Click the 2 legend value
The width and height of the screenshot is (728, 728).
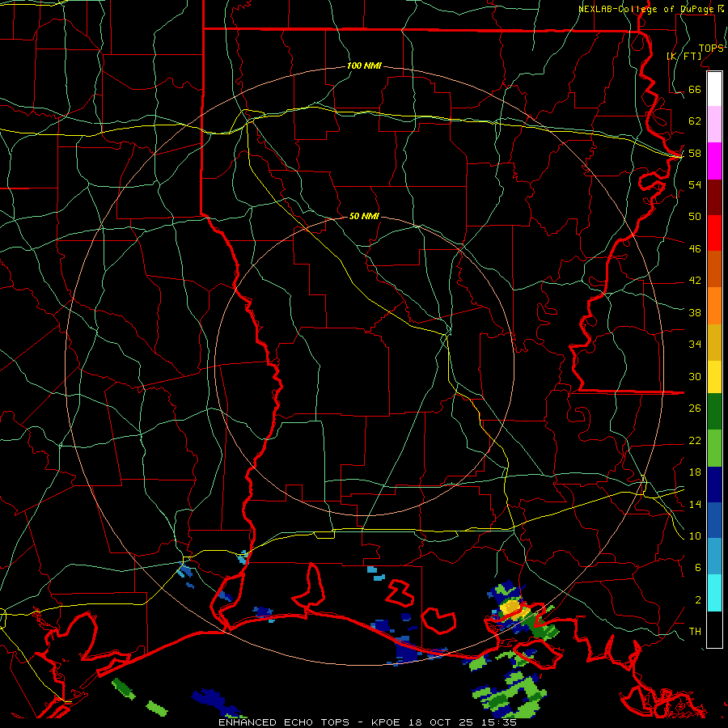[x=698, y=600]
